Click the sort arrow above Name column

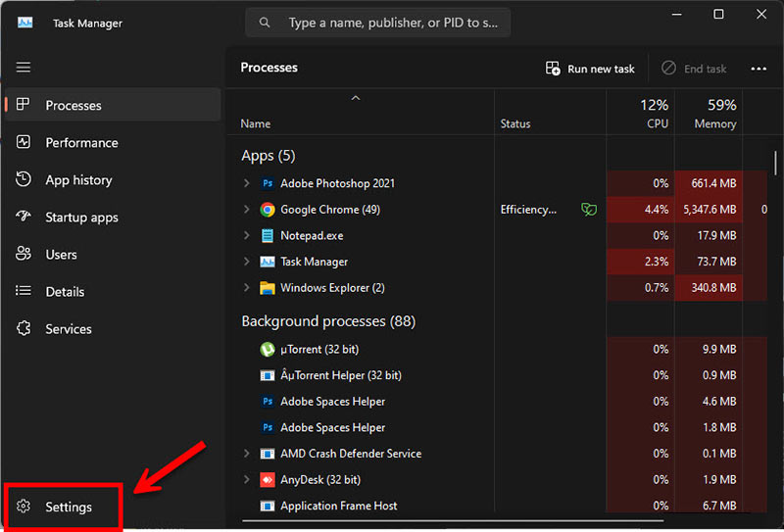pos(356,98)
